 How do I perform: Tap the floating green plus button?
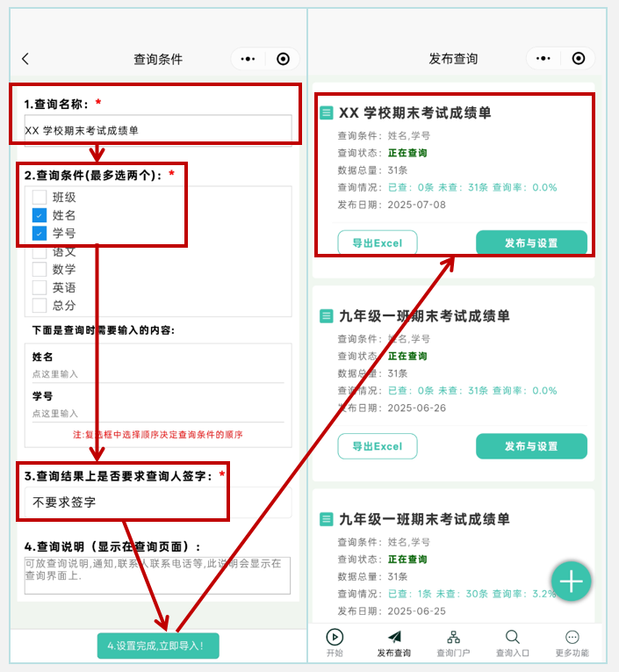click(571, 582)
